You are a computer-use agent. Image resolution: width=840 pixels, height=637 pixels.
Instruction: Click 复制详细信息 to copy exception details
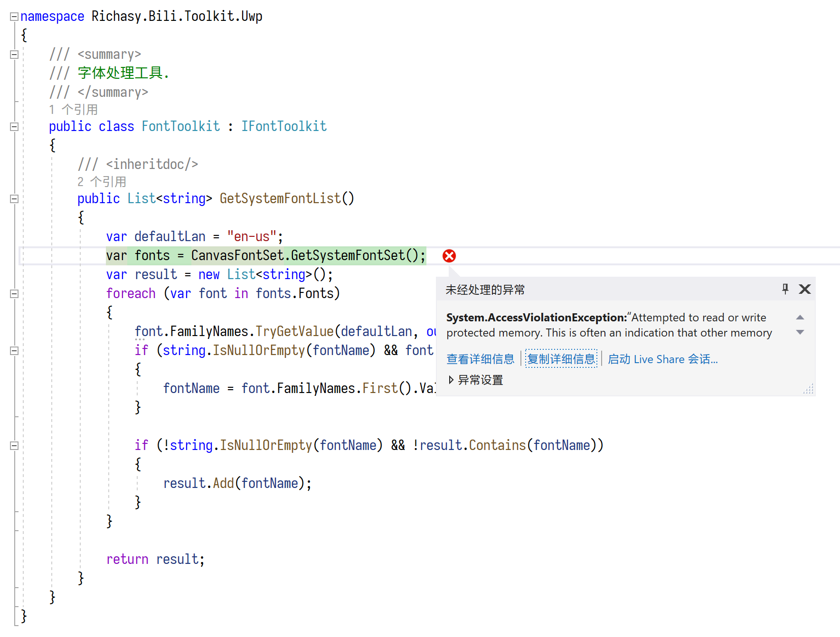[561, 359]
